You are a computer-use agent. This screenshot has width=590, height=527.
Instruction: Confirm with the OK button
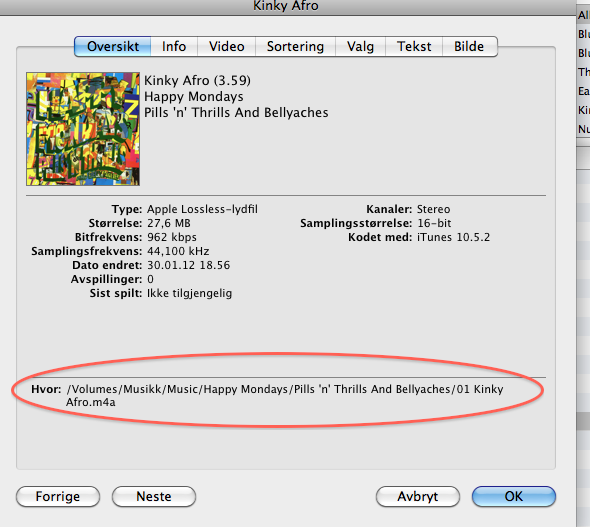click(x=514, y=496)
